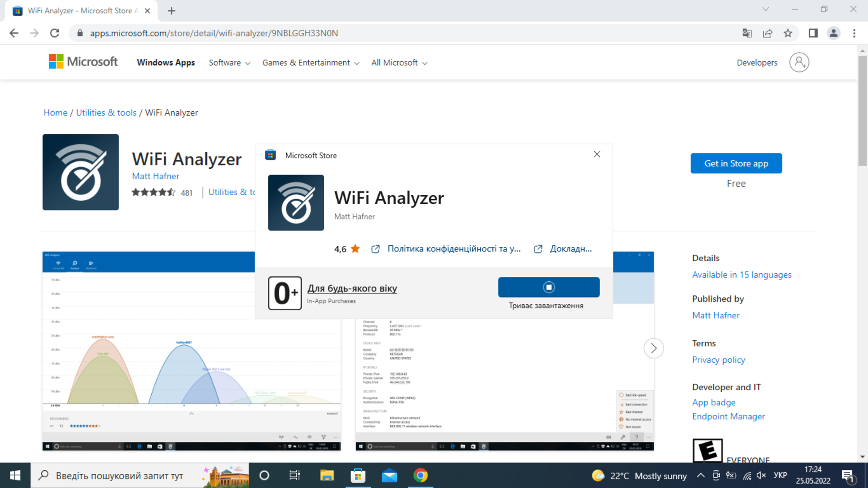Expand Games & Entertainment dropdown

pos(311,63)
